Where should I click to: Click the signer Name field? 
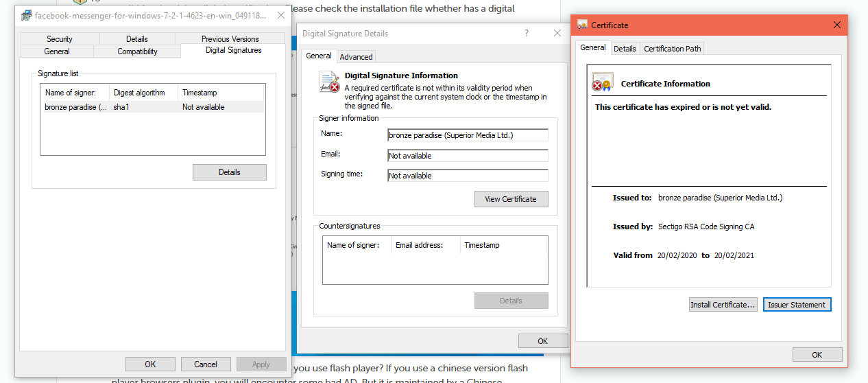coord(468,135)
